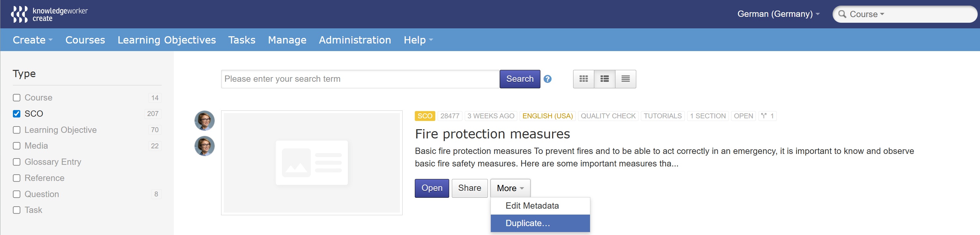
Task: Select Duplicate from the More menu
Action: click(527, 223)
